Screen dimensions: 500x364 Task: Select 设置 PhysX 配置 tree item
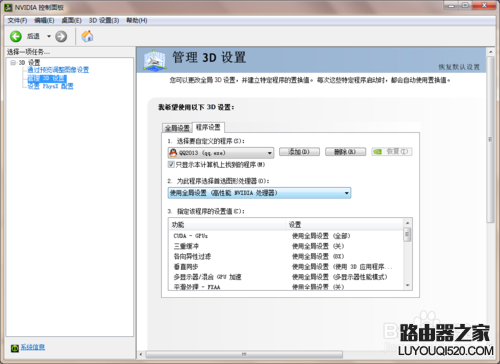tap(50, 86)
